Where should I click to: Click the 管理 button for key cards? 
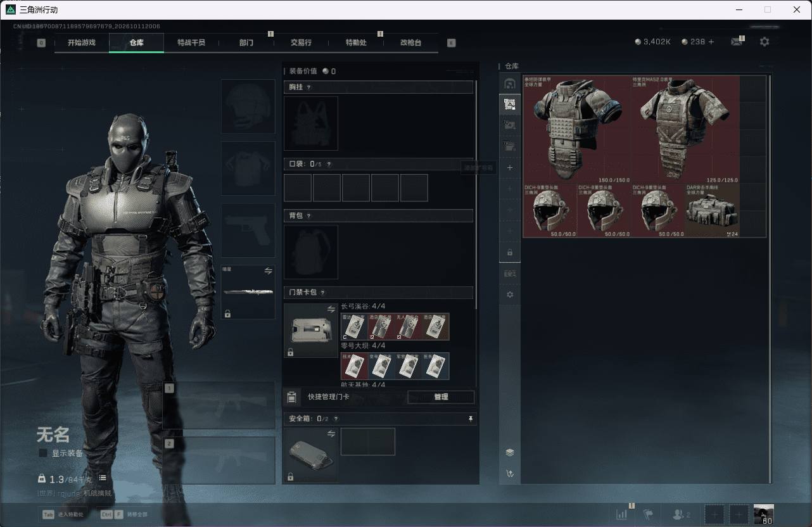tap(441, 397)
